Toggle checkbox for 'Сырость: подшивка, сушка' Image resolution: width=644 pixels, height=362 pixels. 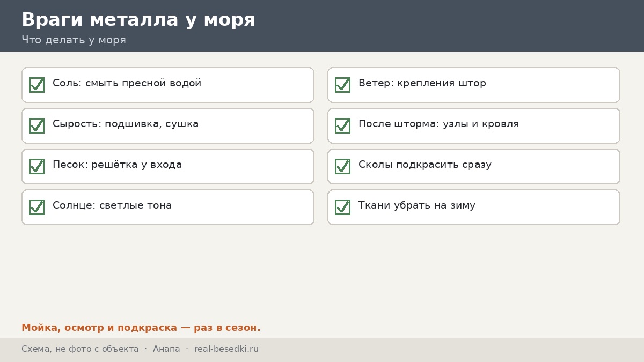[x=36, y=125]
